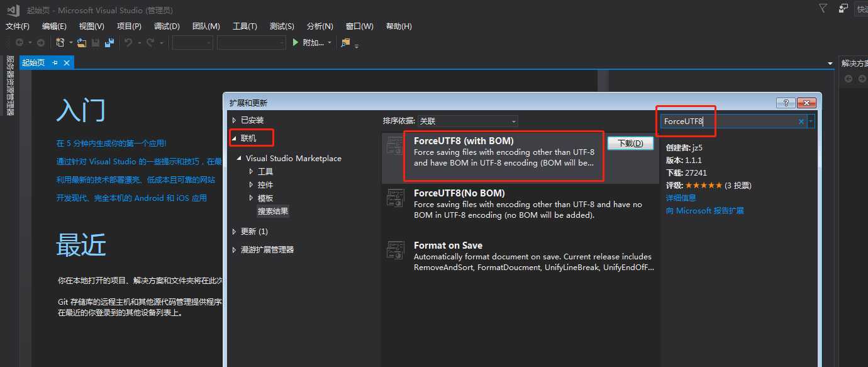Expand the 漫游扩展管理器 node
The width and height of the screenshot is (868, 367).
(x=235, y=249)
